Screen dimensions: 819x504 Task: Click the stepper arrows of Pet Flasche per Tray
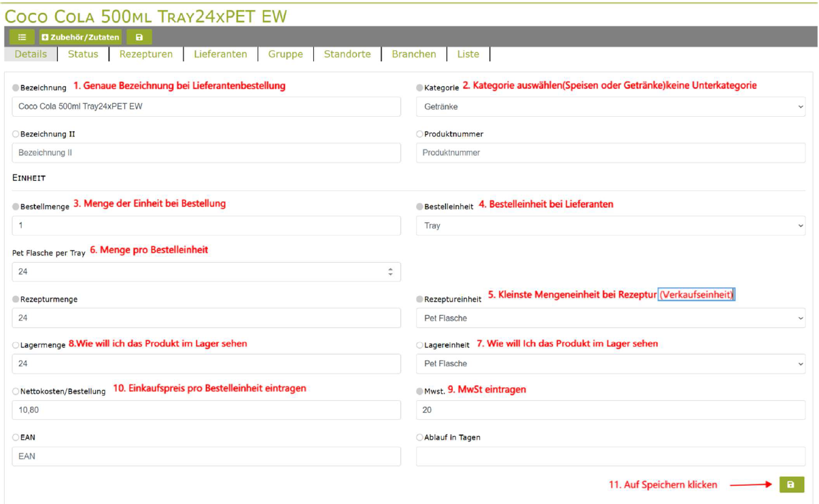click(390, 272)
